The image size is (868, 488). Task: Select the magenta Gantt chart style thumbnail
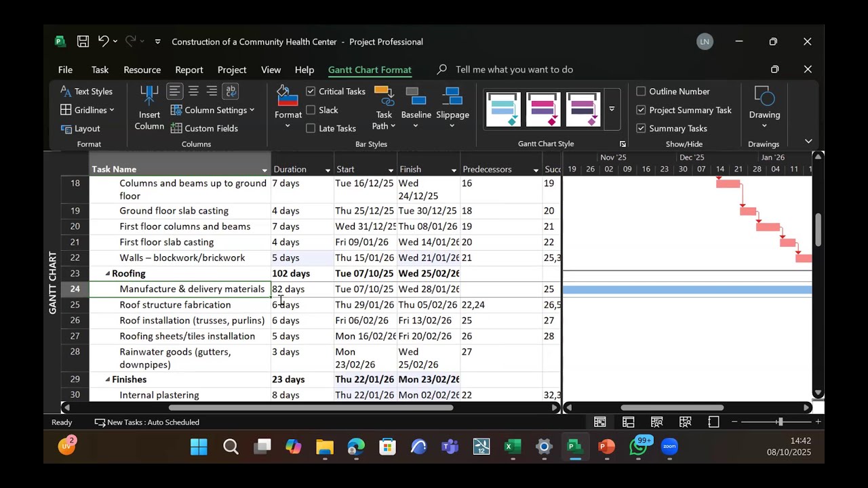point(543,109)
